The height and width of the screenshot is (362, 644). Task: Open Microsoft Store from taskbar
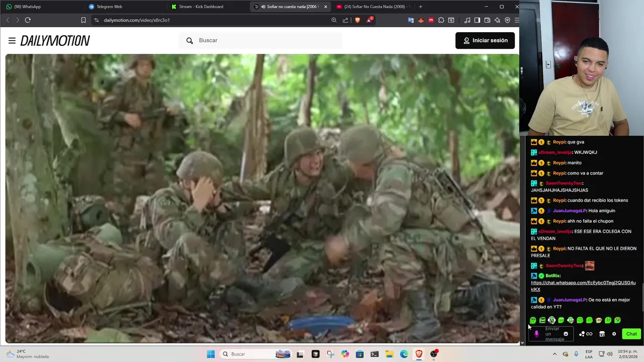point(360,354)
